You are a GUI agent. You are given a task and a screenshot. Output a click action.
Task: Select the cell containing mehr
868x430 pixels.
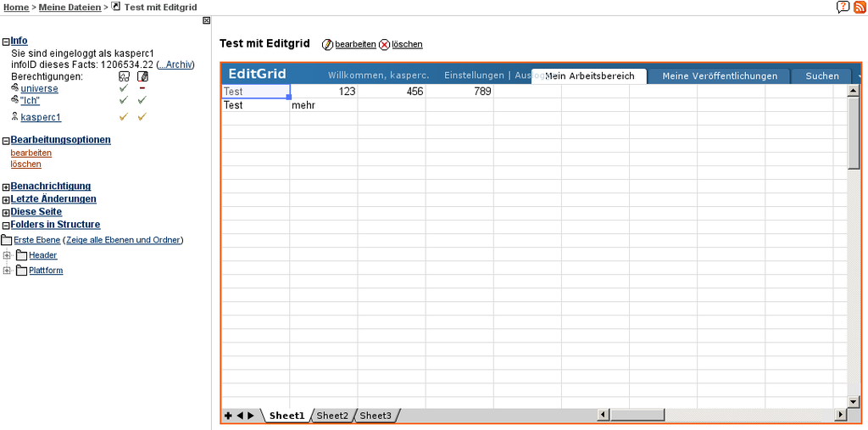324,104
